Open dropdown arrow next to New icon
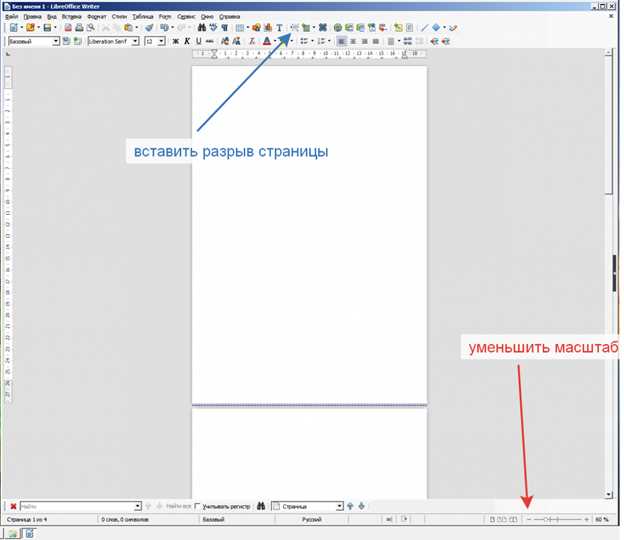Viewport: 624px width, 540px height. point(21,28)
